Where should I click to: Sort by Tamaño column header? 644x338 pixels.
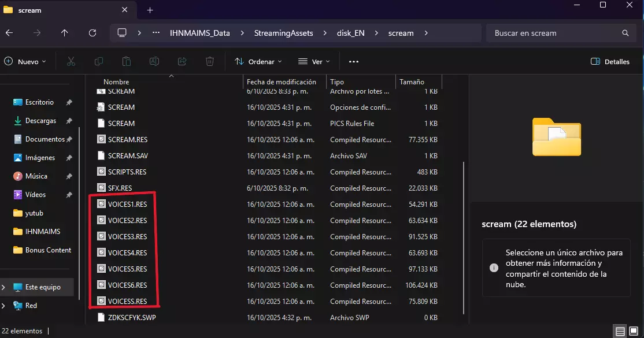pyautogui.click(x=412, y=81)
